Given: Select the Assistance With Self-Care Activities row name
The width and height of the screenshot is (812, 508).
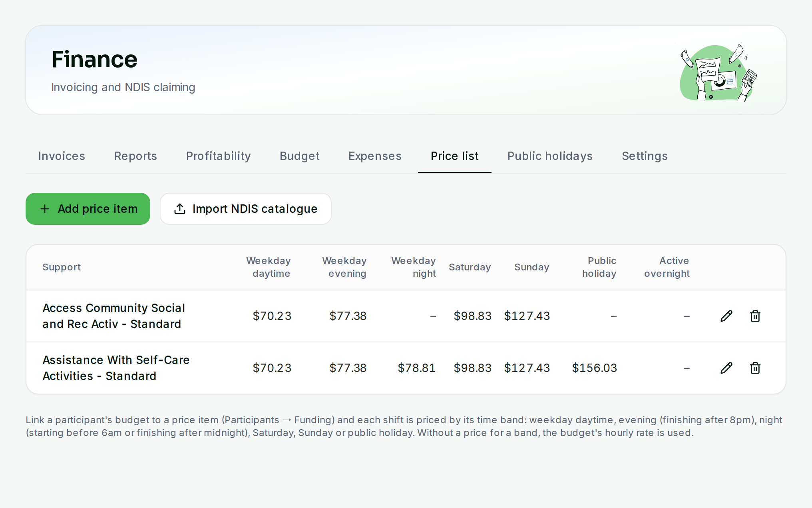Looking at the screenshot, I should pyautogui.click(x=116, y=368).
